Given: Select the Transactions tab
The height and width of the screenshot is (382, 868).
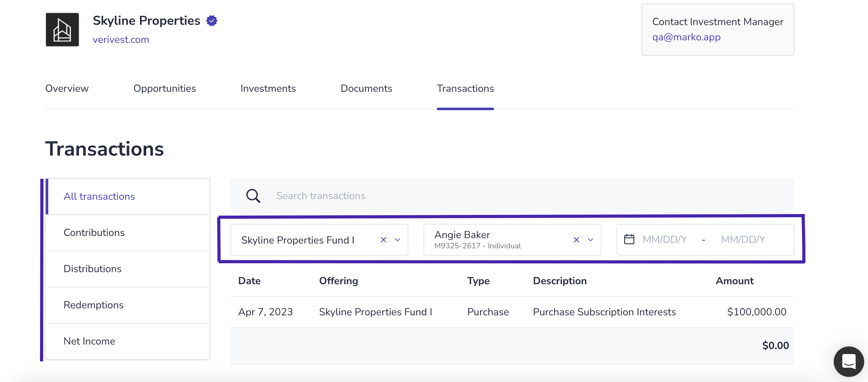Looking at the screenshot, I should 465,88.
